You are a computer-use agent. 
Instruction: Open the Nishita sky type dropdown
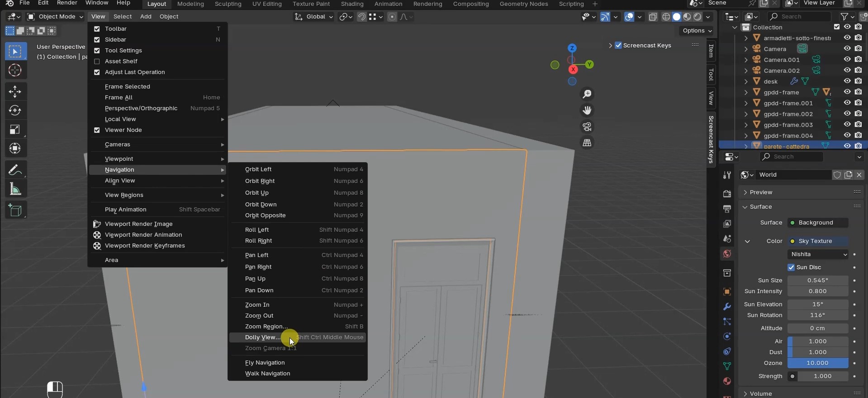click(818, 254)
